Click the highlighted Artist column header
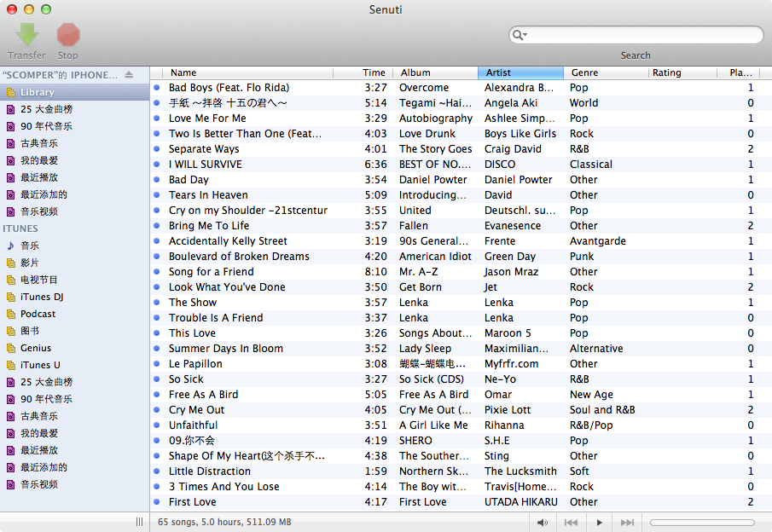The height and width of the screenshot is (532, 772). (x=521, y=72)
